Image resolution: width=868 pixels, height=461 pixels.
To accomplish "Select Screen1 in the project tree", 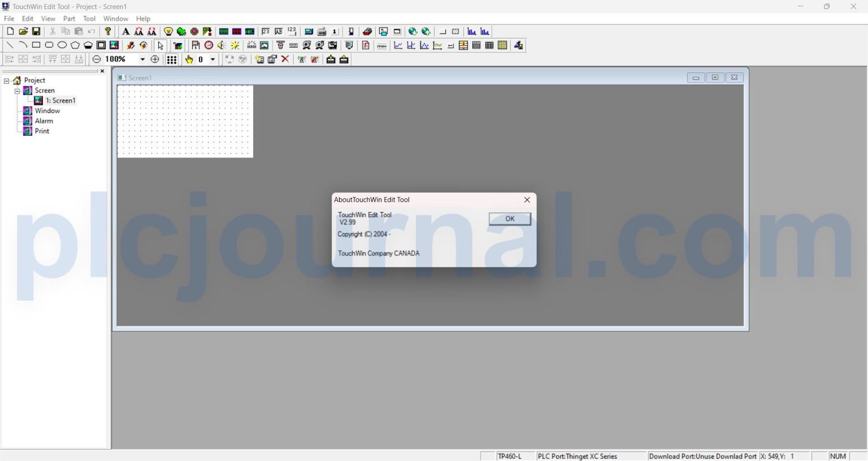I will point(62,100).
